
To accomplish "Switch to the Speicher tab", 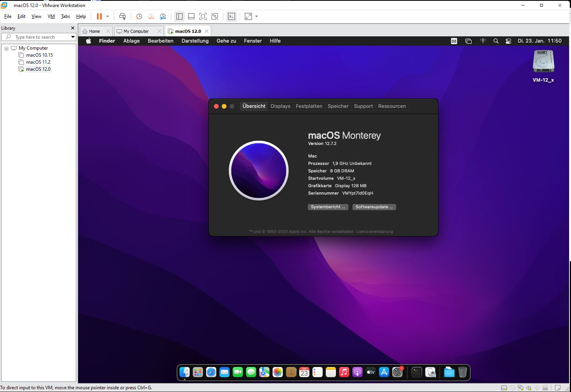I will click(338, 106).
